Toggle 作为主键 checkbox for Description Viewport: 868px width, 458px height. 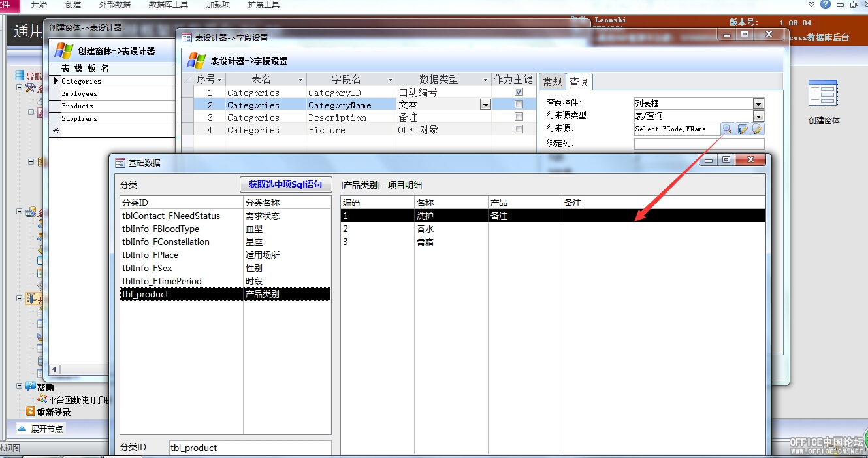click(519, 117)
